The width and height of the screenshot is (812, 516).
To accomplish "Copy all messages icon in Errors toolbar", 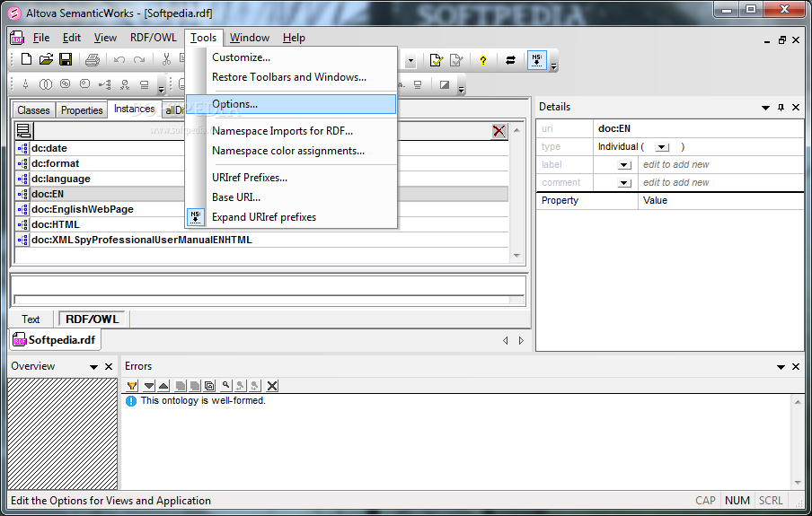I will point(209,386).
